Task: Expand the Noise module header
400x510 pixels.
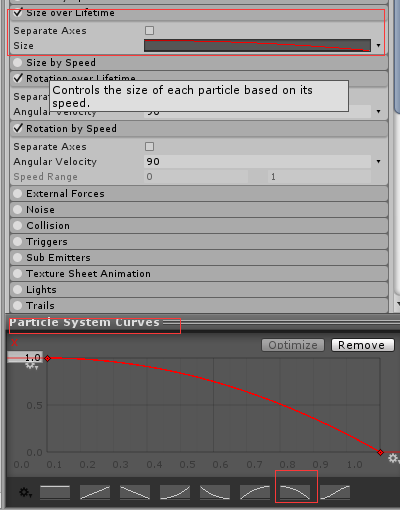Action: (x=199, y=209)
